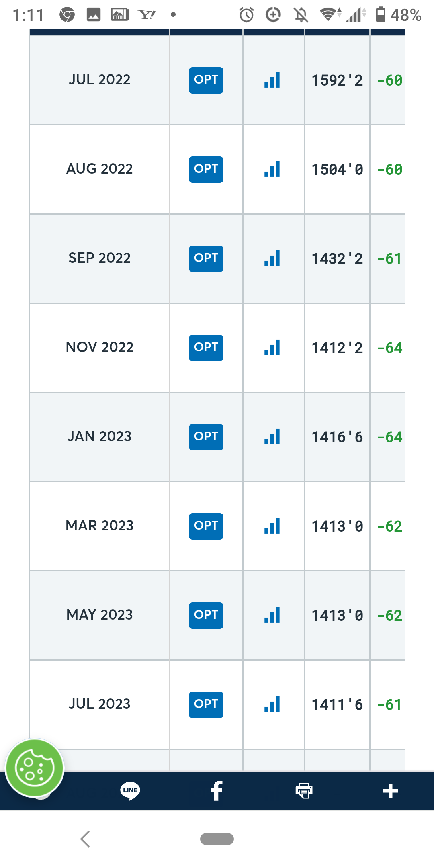Screen dimensions: 434x868
Task: View chart for SEP 2022 contract
Action: (x=272, y=258)
